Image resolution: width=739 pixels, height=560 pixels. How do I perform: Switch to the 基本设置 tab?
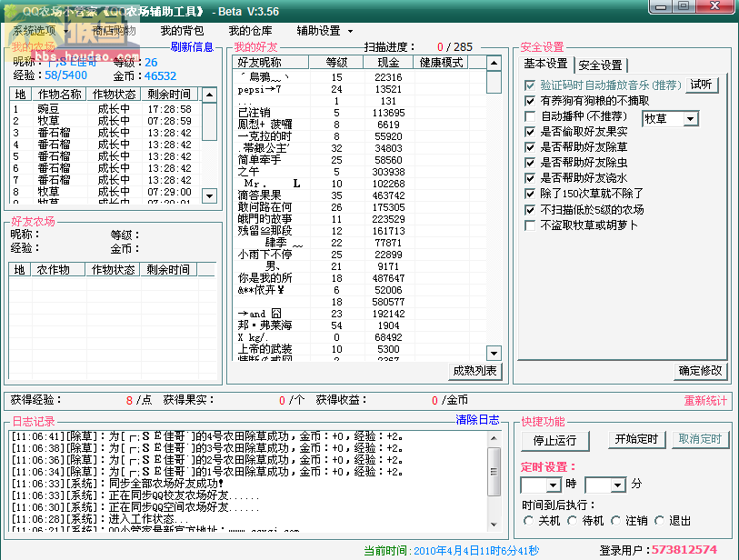[545, 64]
